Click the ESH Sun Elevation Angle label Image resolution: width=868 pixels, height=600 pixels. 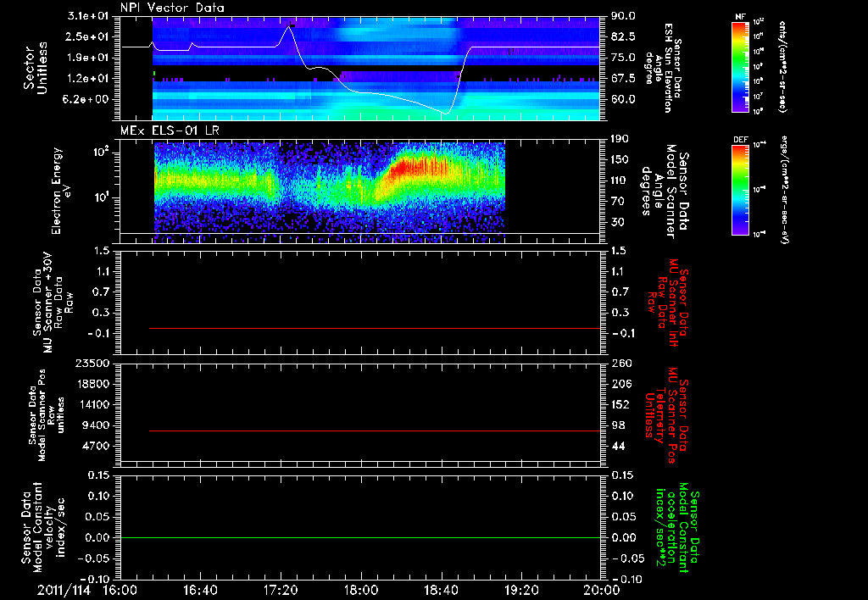[663, 68]
